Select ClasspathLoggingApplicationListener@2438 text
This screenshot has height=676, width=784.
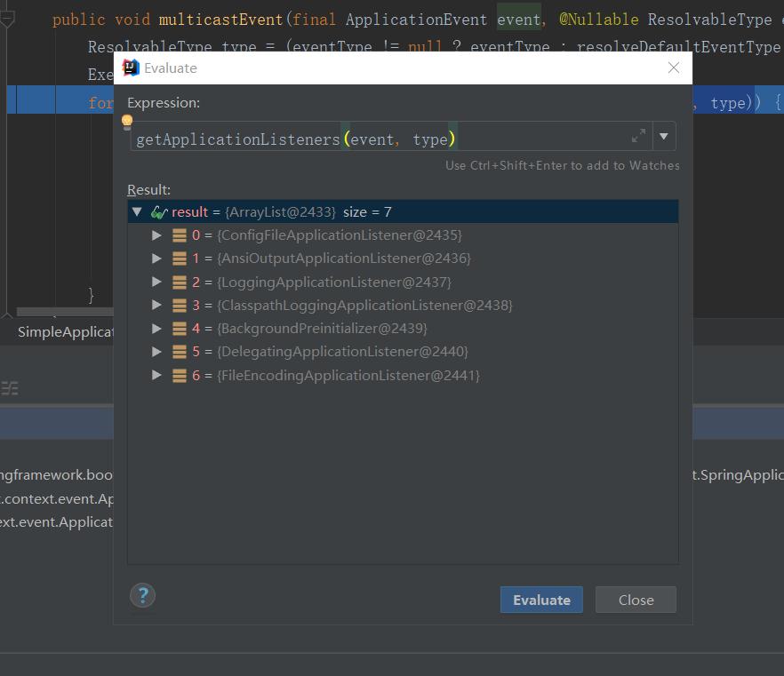coord(365,305)
